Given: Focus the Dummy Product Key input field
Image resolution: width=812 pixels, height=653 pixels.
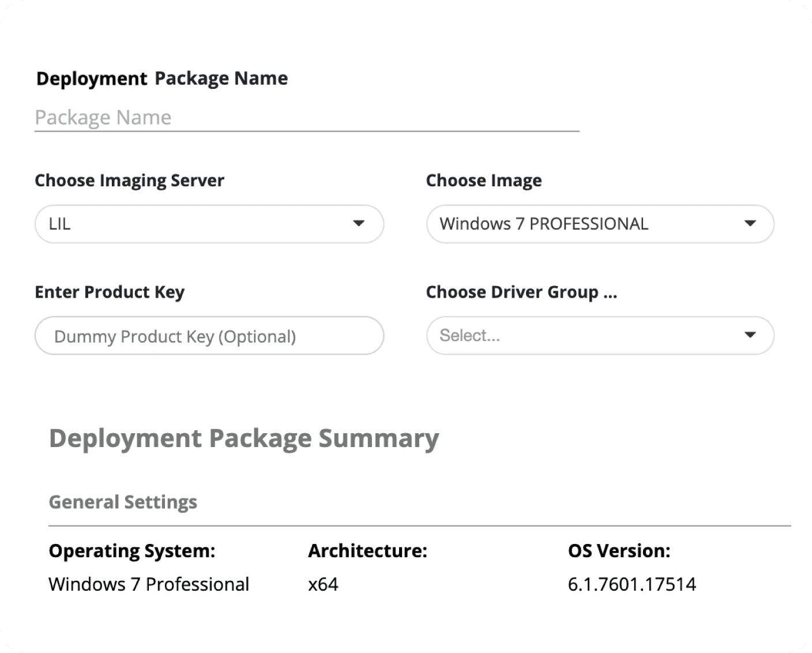Looking at the screenshot, I should pyautogui.click(x=209, y=336).
